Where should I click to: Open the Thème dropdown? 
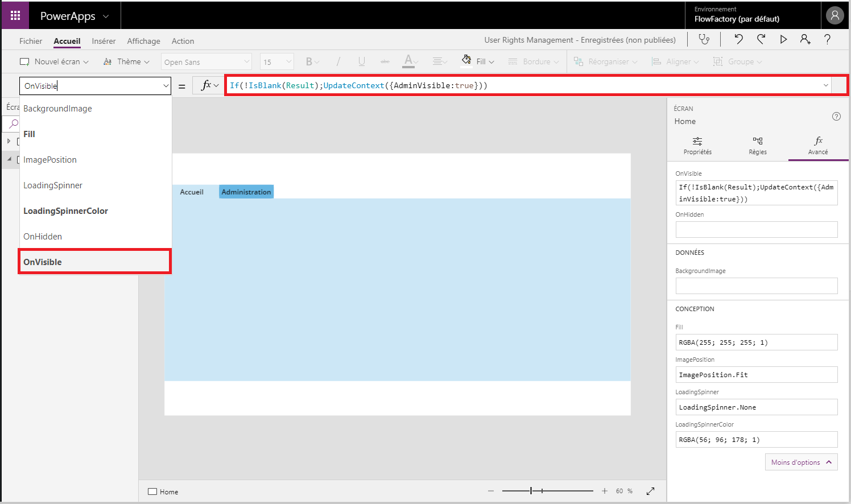click(x=126, y=61)
